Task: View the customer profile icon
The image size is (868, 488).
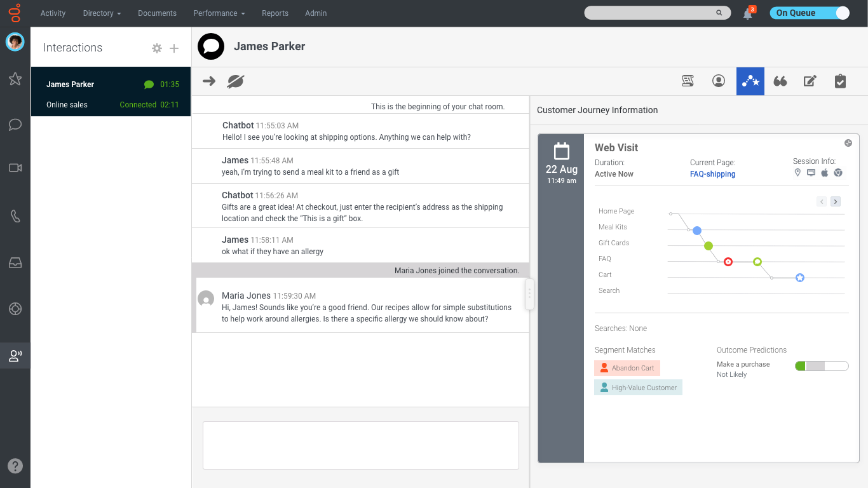Action: coord(718,81)
